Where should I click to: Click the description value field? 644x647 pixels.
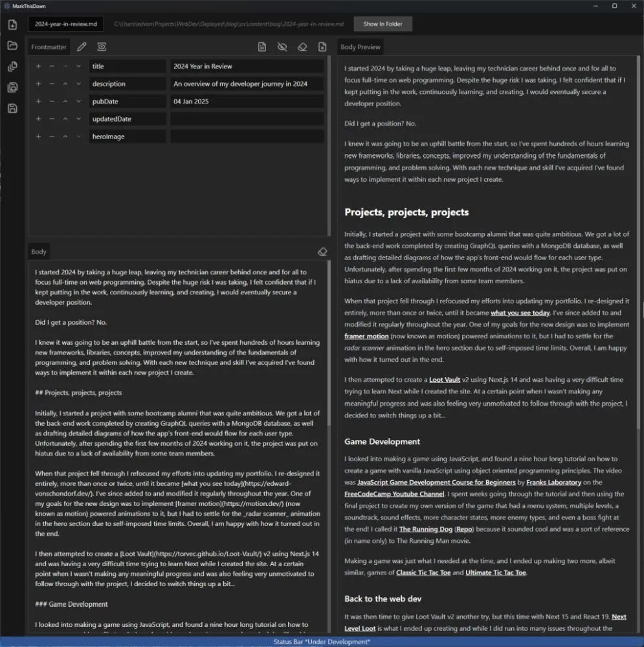pyautogui.click(x=247, y=83)
